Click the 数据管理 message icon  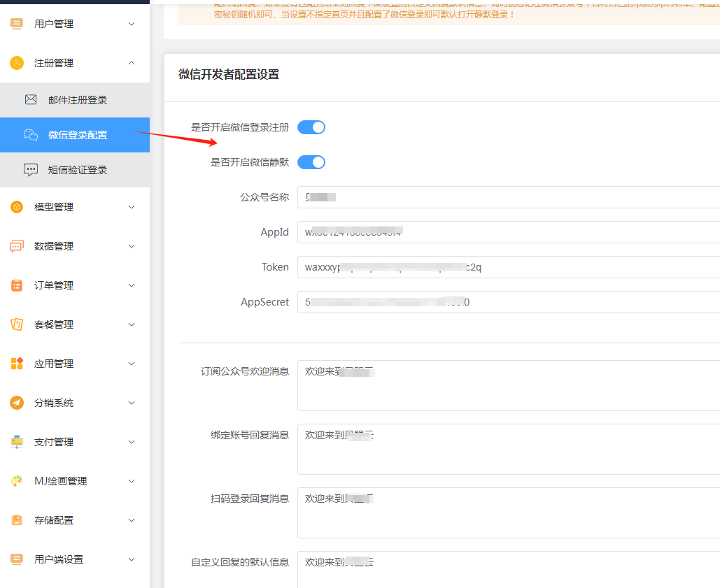click(15, 245)
